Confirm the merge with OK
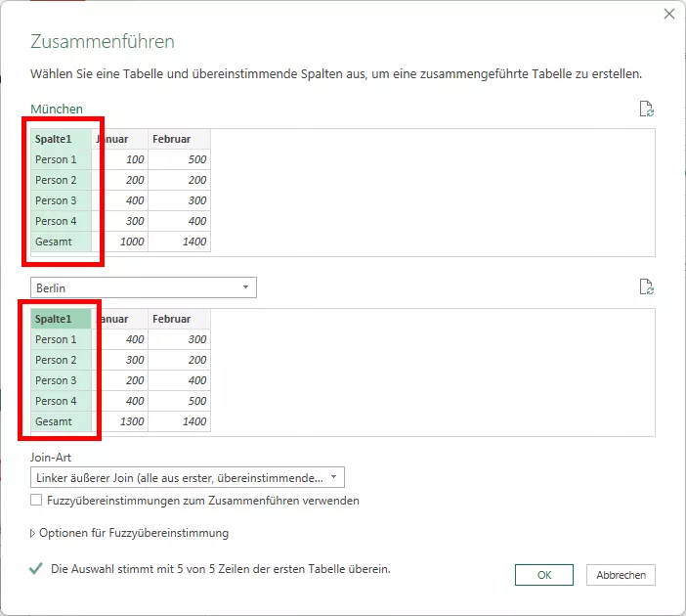The width and height of the screenshot is (686, 616). pos(544,575)
